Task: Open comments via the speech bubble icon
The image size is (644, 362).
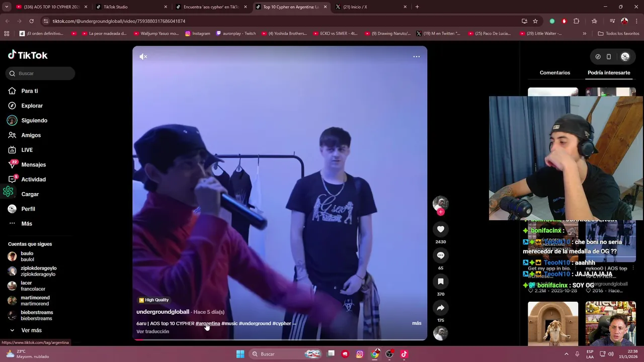Action: 441,255
